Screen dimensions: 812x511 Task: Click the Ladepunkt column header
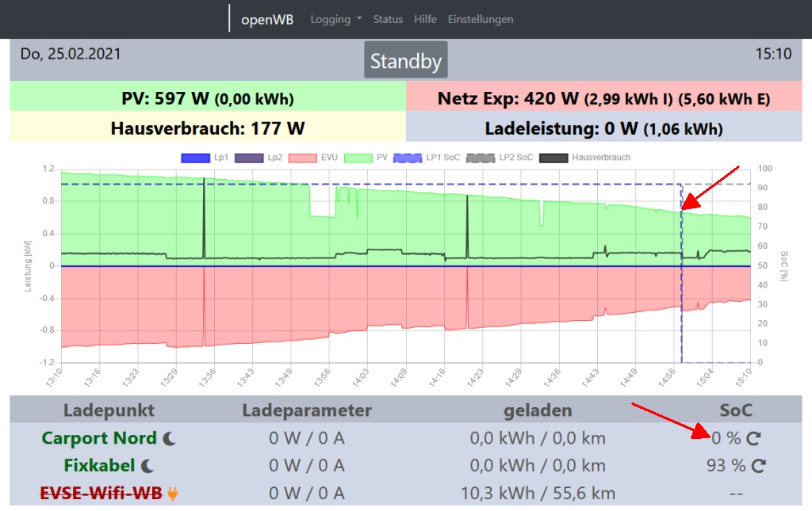click(x=109, y=410)
